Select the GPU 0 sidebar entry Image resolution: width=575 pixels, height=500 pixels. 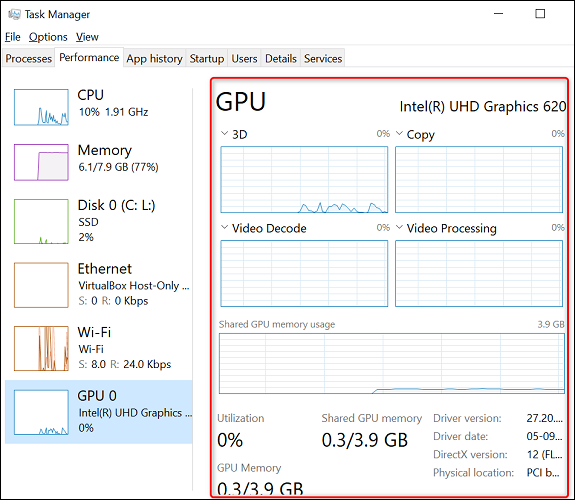99,412
